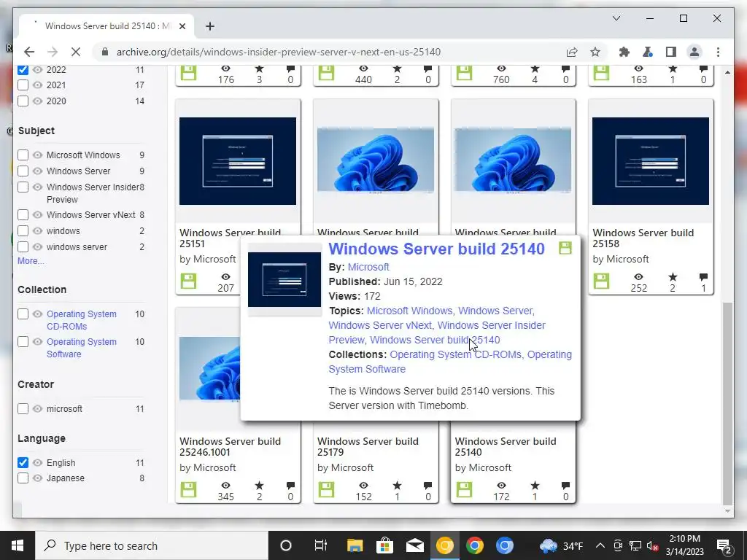Open Windows Server build 25246.1001 title
The height and width of the screenshot is (560, 747).
coord(230,447)
